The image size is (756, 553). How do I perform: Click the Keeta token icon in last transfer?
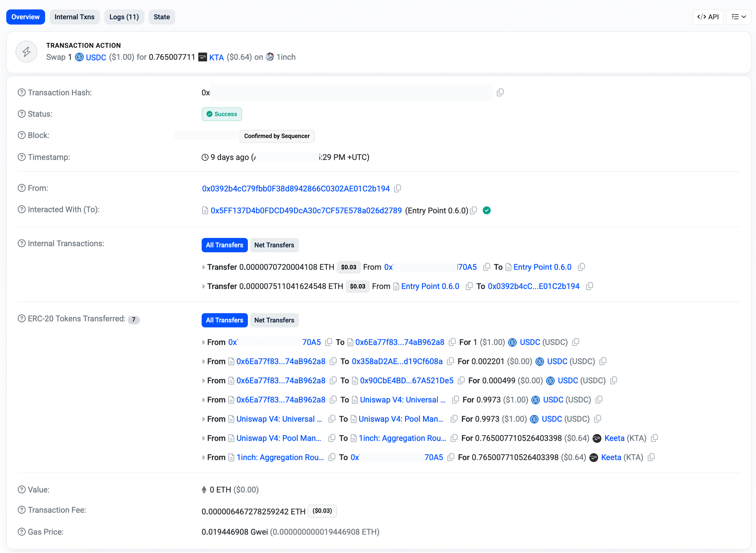(x=594, y=458)
